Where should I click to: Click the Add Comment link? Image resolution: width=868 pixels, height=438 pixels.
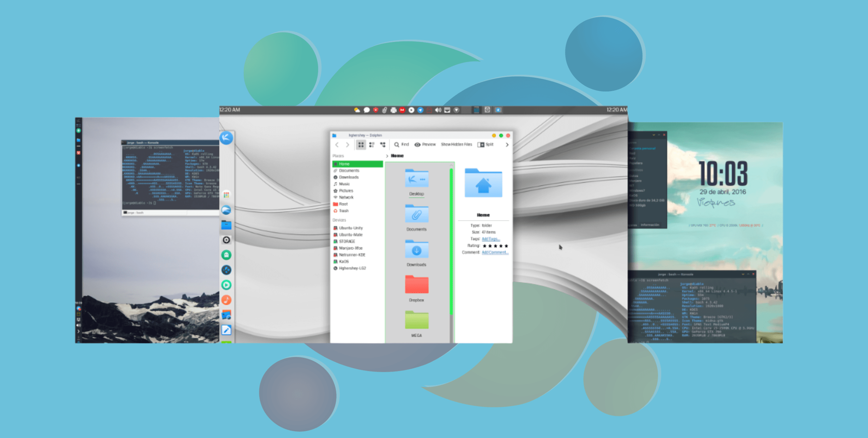[495, 253]
